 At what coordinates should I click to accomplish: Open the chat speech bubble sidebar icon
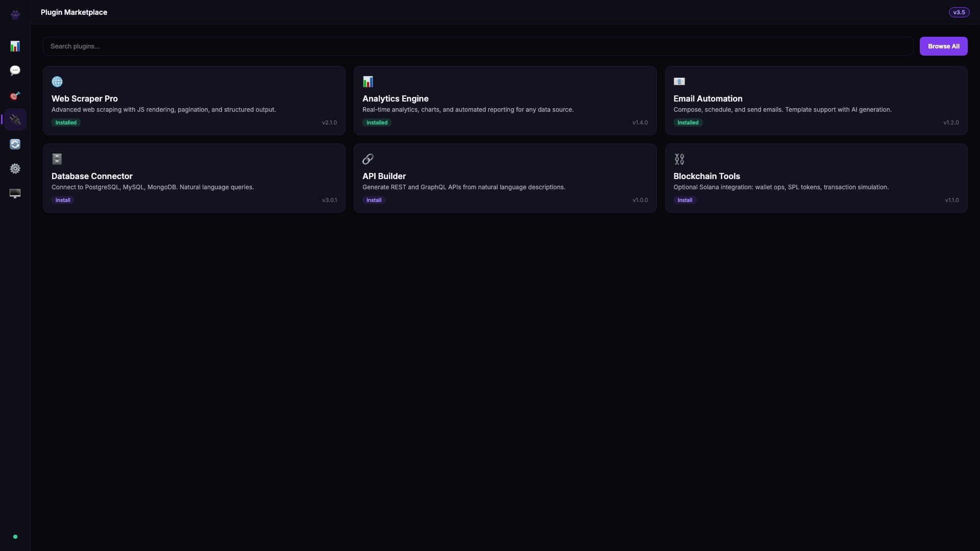[15, 70]
